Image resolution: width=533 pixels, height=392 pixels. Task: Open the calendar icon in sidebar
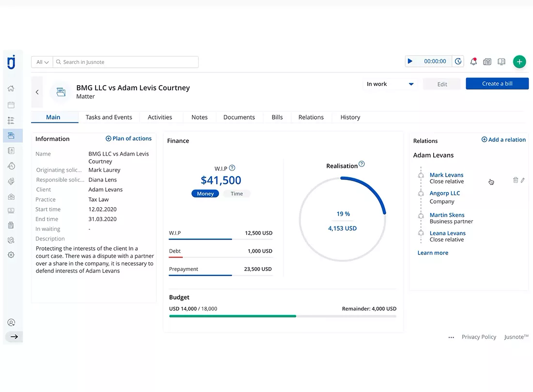(x=11, y=105)
